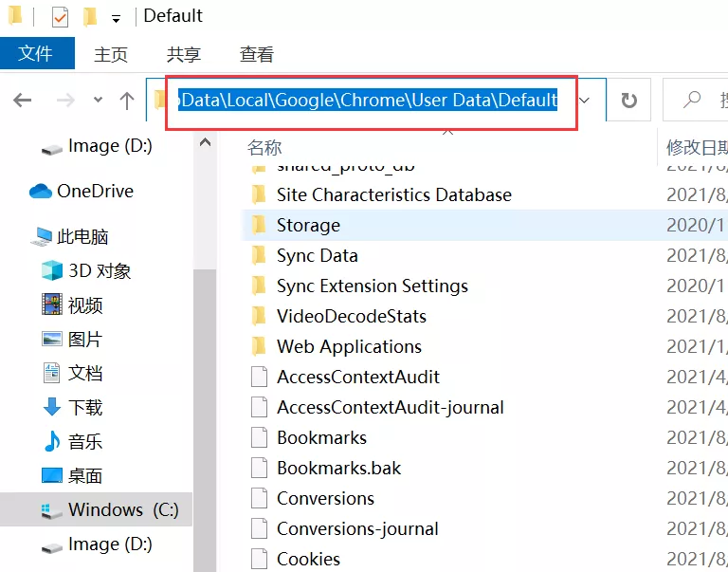Select OneDrive in the navigation pane
The image size is (728, 572).
pos(94,191)
